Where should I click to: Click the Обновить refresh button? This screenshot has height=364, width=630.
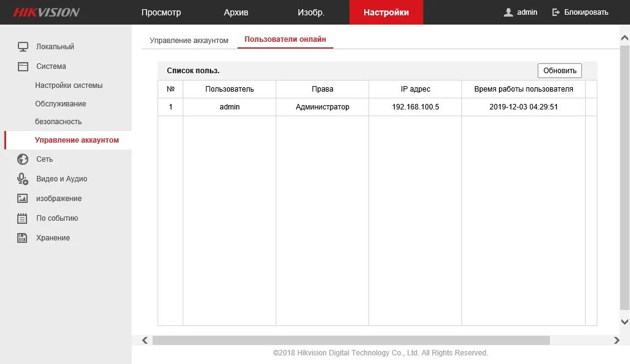[x=560, y=71]
